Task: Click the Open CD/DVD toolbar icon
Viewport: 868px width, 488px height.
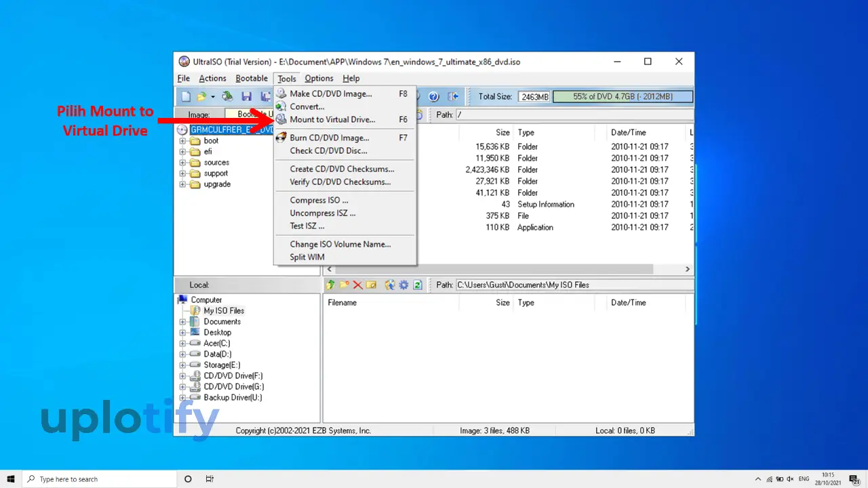Action: pyautogui.click(x=228, y=97)
